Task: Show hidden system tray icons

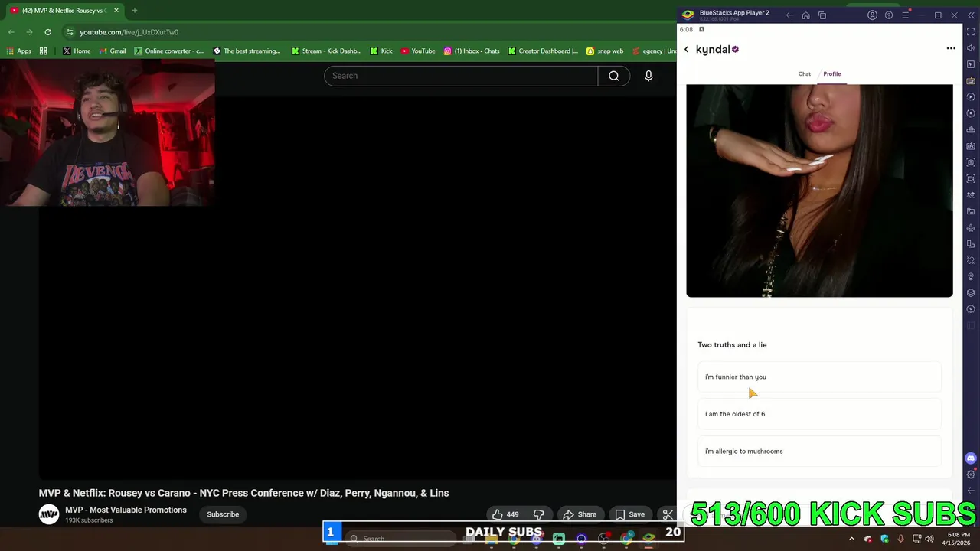Action: (851, 539)
